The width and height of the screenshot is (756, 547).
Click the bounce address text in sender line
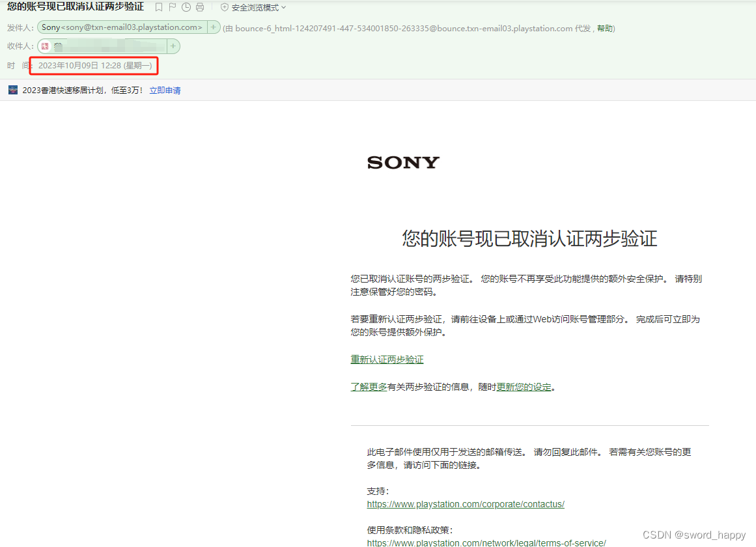404,28
